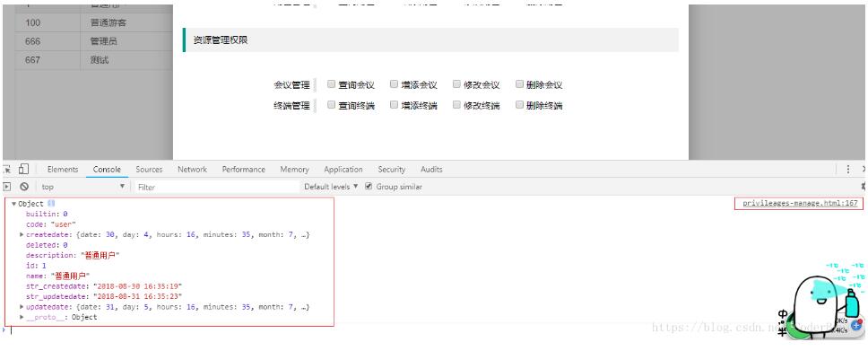Screen dimensions: 868x351
Task: Check the 增添终端 checkbox
Action: pyautogui.click(x=394, y=105)
